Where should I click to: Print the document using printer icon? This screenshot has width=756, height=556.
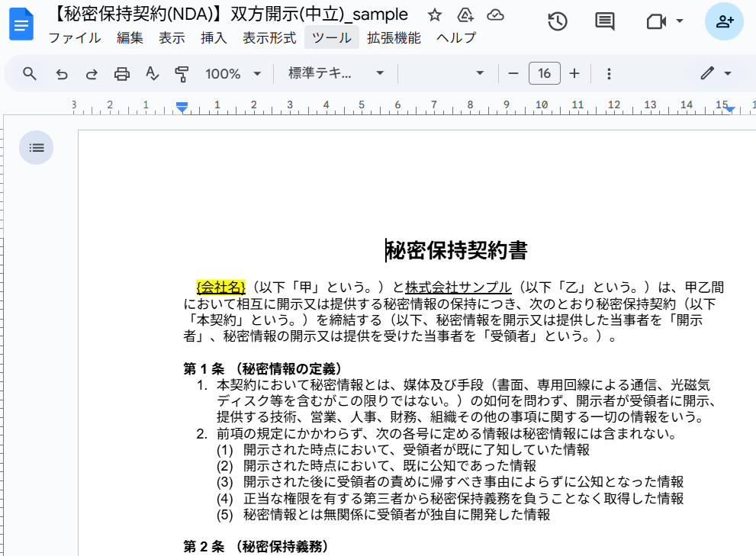[122, 74]
